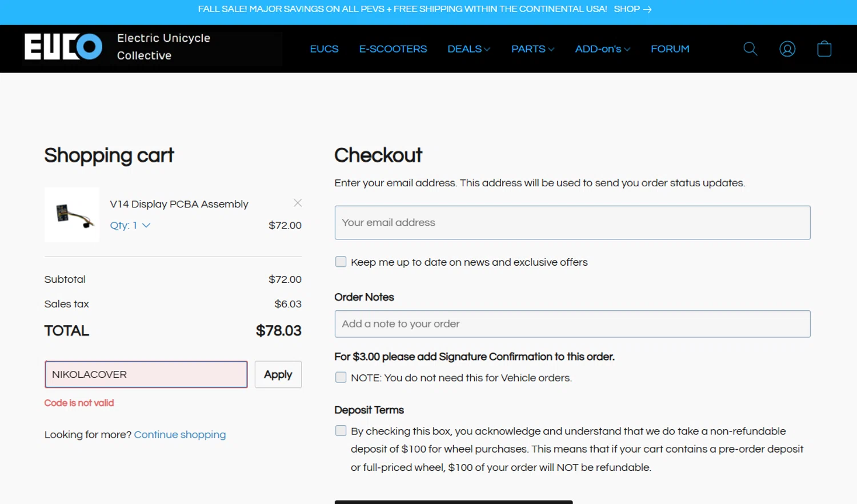857x504 pixels.
Task: Open the E-SCOOTERS menu item
Action: pyautogui.click(x=393, y=49)
